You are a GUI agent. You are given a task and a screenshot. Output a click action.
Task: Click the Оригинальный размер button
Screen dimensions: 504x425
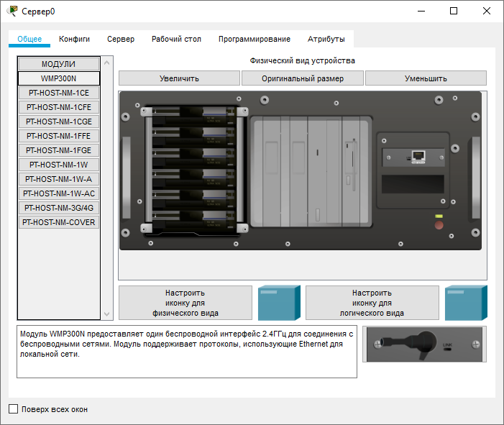point(303,78)
